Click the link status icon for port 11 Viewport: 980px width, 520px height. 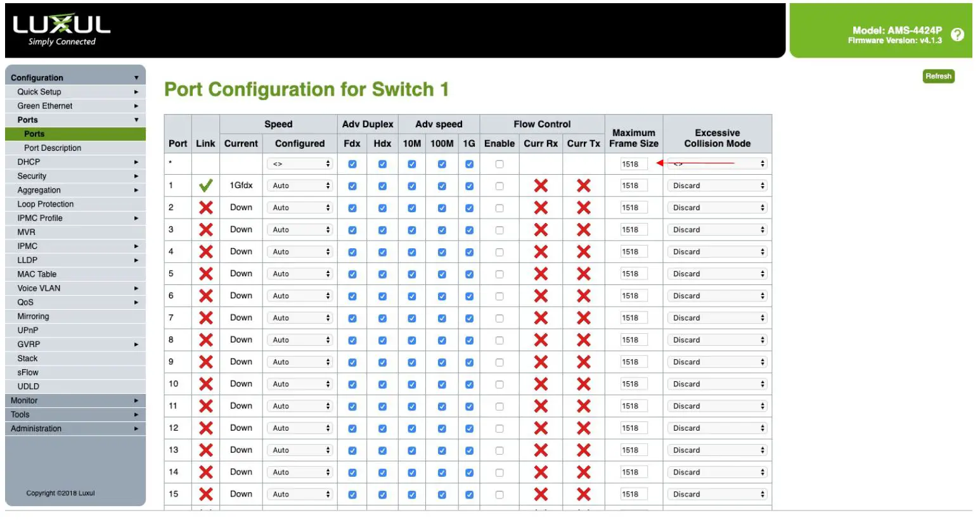tap(205, 406)
